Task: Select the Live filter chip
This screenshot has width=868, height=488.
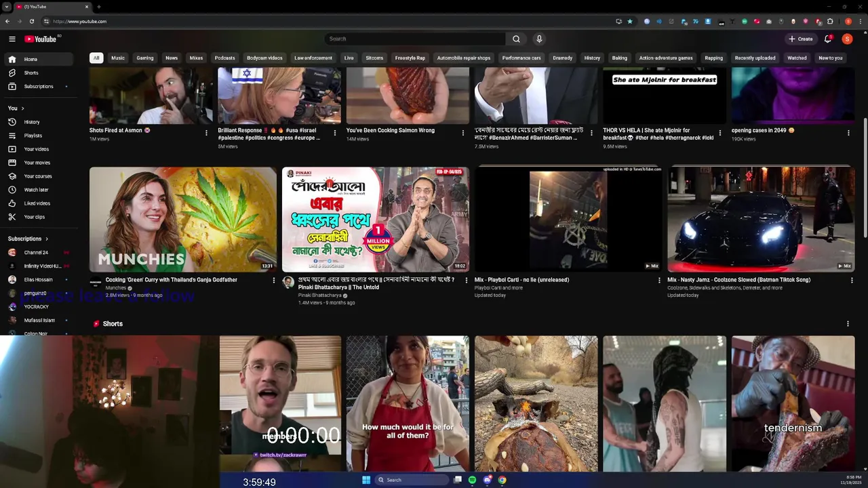Action: click(349, 58)
